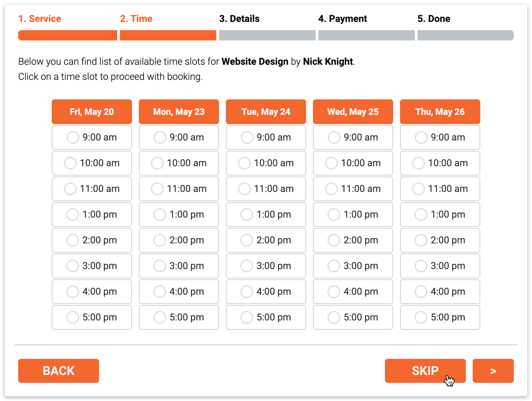Viewport: 532px width, 401px height.
Task: Select the 4:00 pm slot on Mon, May 23
Action: coord(179,292)
